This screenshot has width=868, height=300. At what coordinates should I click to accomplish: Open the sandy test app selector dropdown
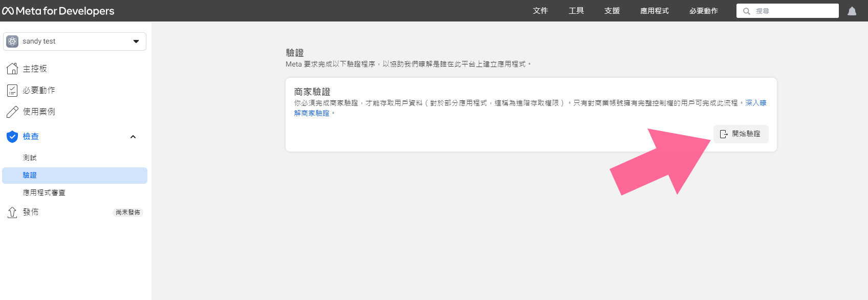point(75,41)
